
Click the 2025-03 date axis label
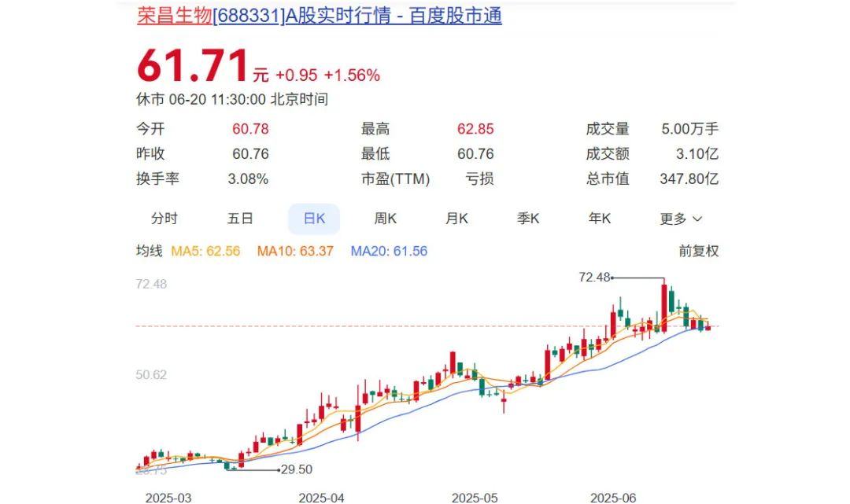(168, 498)
